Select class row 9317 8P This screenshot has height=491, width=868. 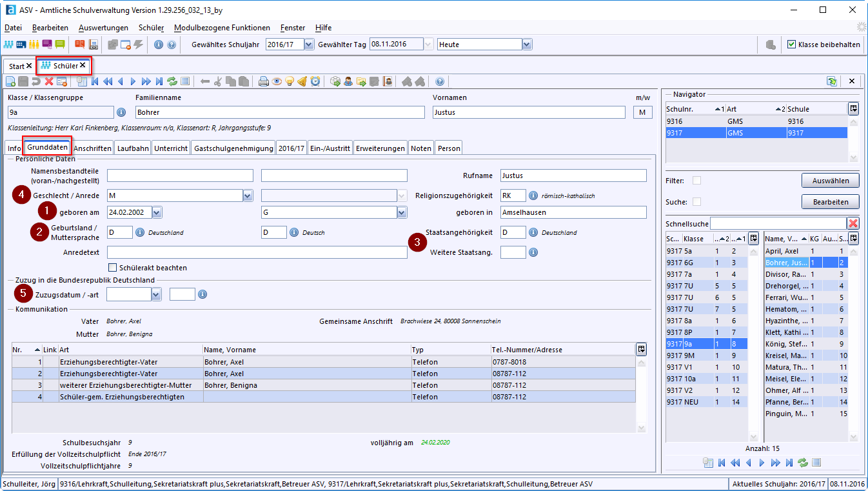(x=706, y=332)
